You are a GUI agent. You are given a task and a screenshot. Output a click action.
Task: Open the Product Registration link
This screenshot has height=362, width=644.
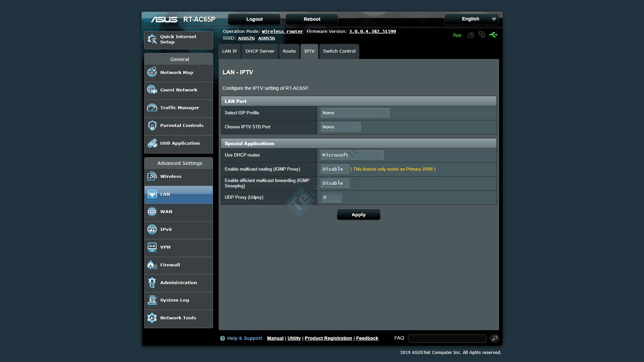pyautogui.click(x=328, y=339)
